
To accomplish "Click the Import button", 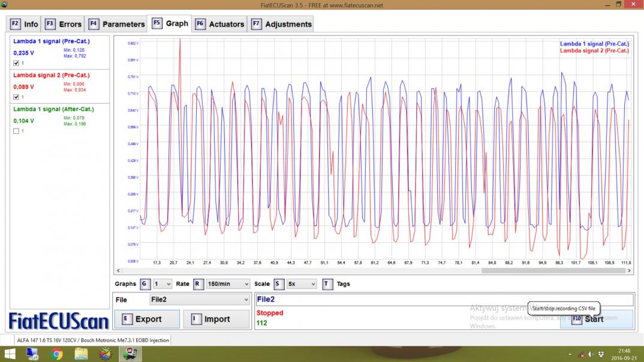I will [x=216, y=319].
